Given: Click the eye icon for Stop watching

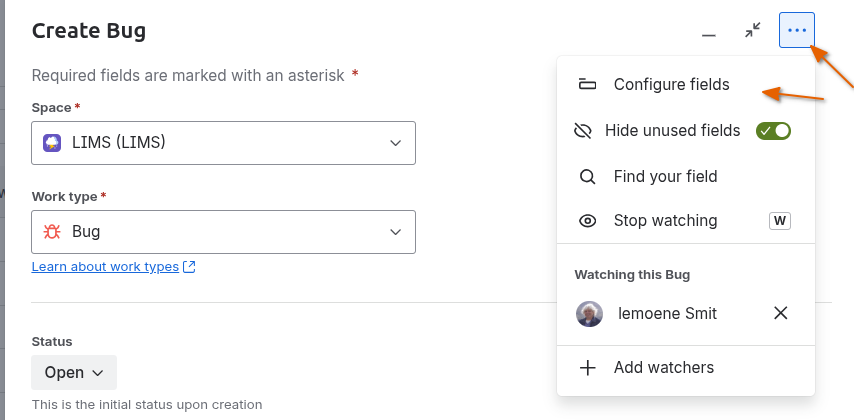Looking at the screenshot, I should (x=587, y=221).
